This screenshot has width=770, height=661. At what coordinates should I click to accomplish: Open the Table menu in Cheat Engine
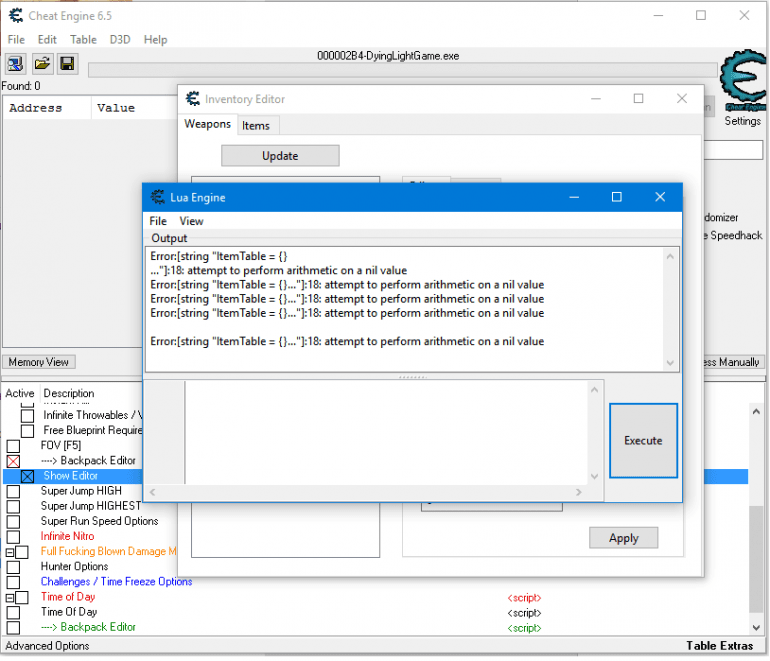click(x=83, y=39)
